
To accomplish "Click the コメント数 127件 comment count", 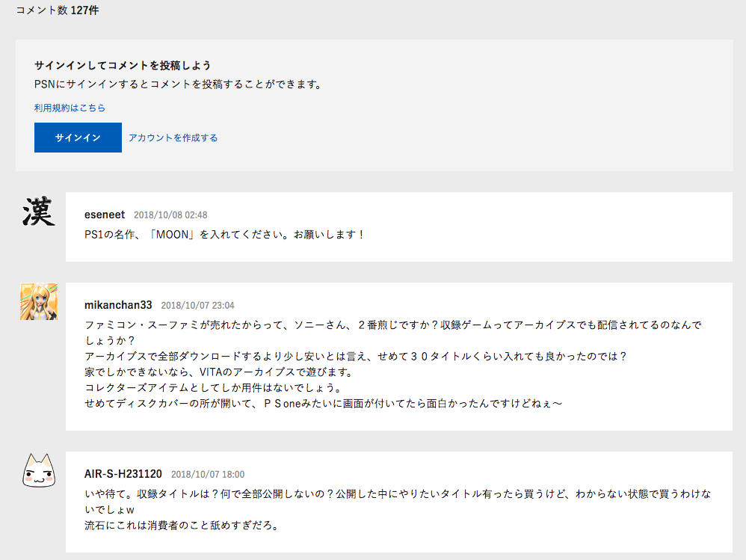I will pyautogui.click(x=58, y=10).
